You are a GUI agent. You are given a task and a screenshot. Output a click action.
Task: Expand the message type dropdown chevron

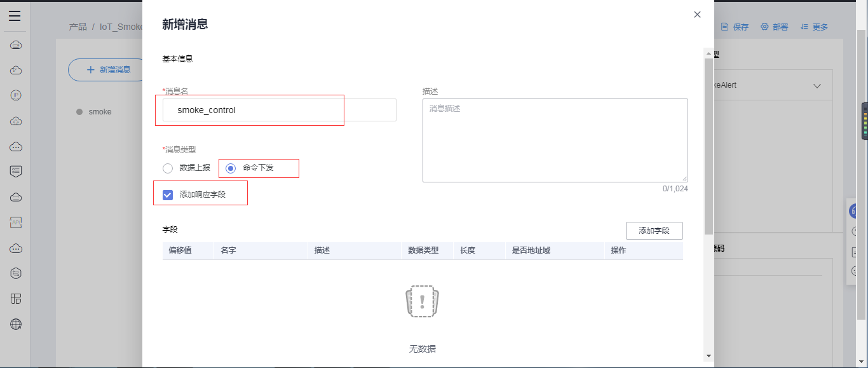pos(817,86)
